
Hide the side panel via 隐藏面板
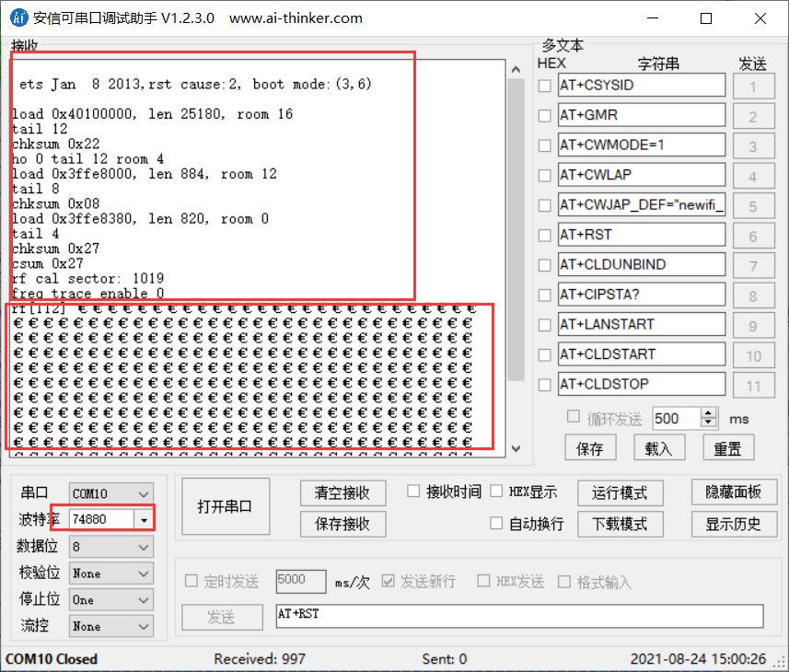734,492
